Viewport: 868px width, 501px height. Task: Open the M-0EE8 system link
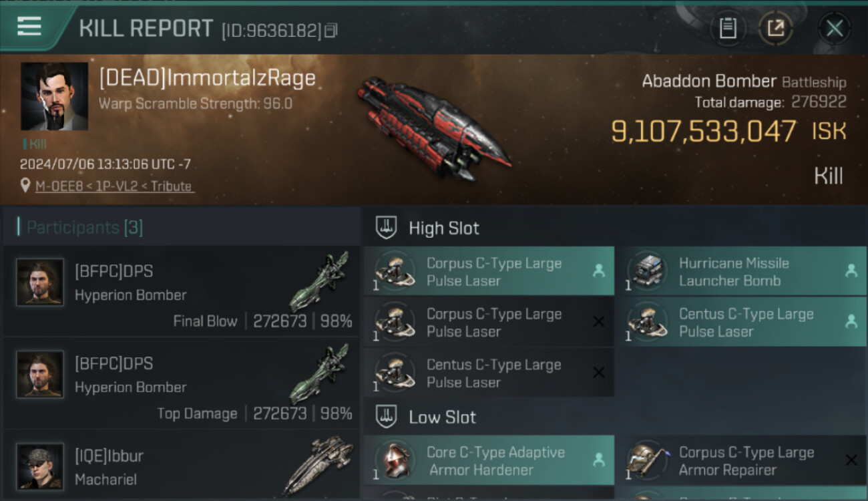point(60,186)
